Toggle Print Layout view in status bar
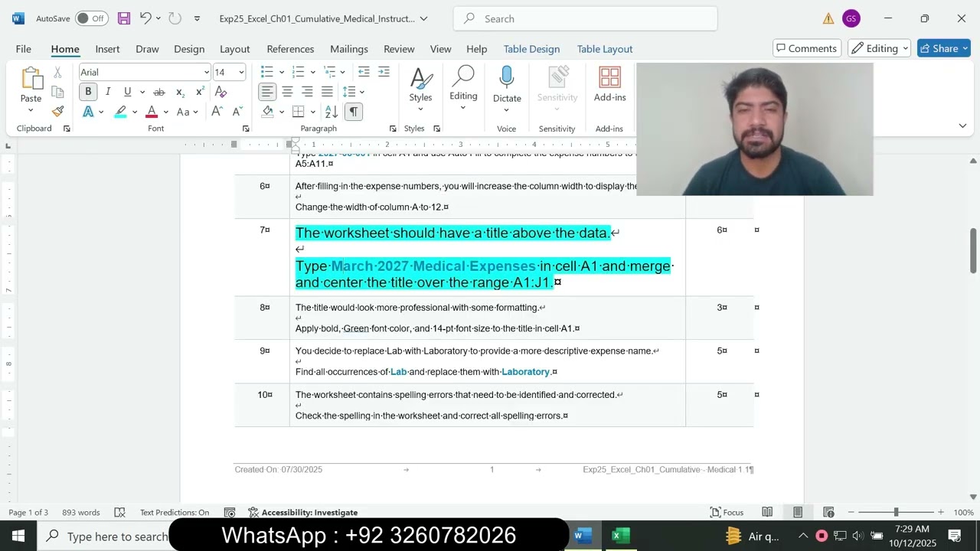This screenshot has width=980, height=551. tap(798, 512)
